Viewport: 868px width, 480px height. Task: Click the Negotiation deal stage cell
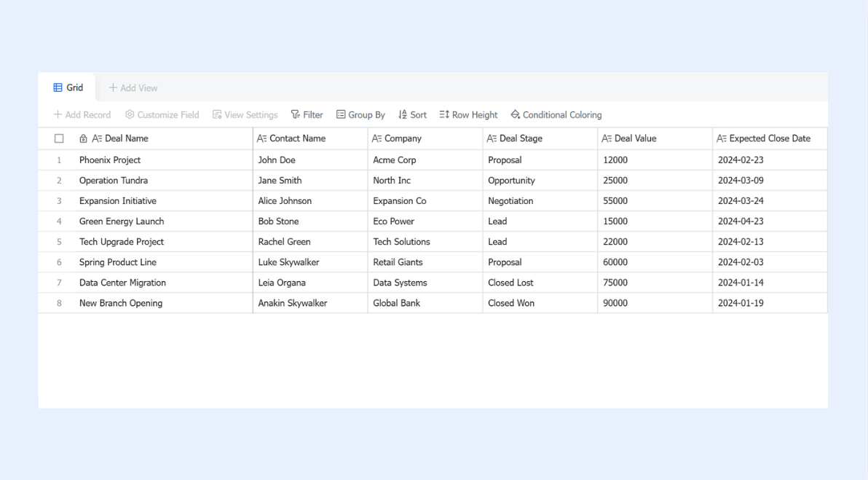540,201
